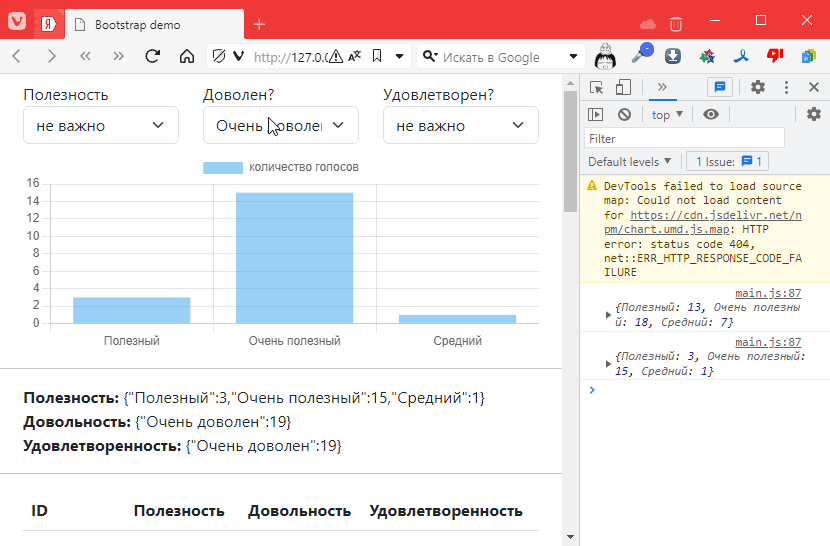
Task: Clear the console with the block icon
Action: [624, 115]
